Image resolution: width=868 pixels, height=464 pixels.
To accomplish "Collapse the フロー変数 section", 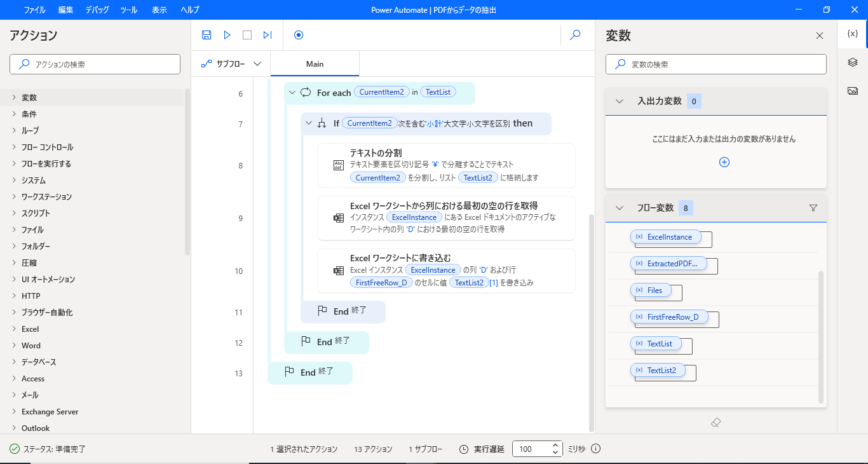I will [x=620, y=208].
